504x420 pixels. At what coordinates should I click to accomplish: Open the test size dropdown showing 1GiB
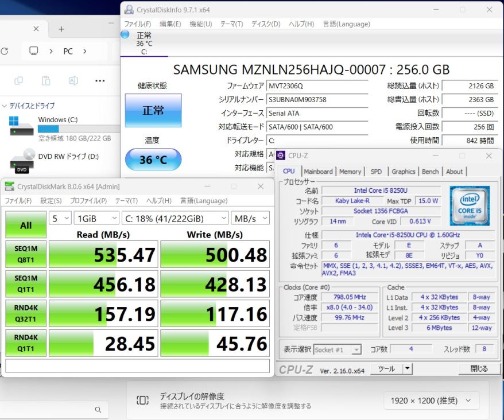coord(96,219)
